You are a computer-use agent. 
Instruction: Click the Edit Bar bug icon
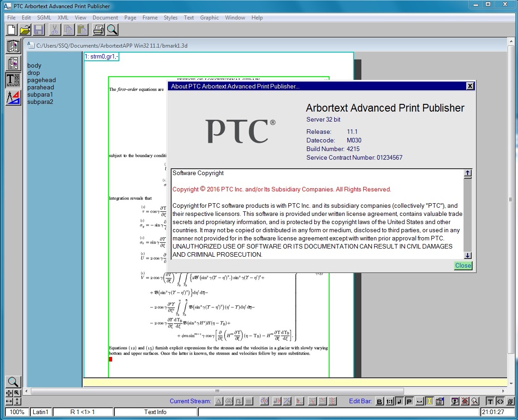click(465, 401)
